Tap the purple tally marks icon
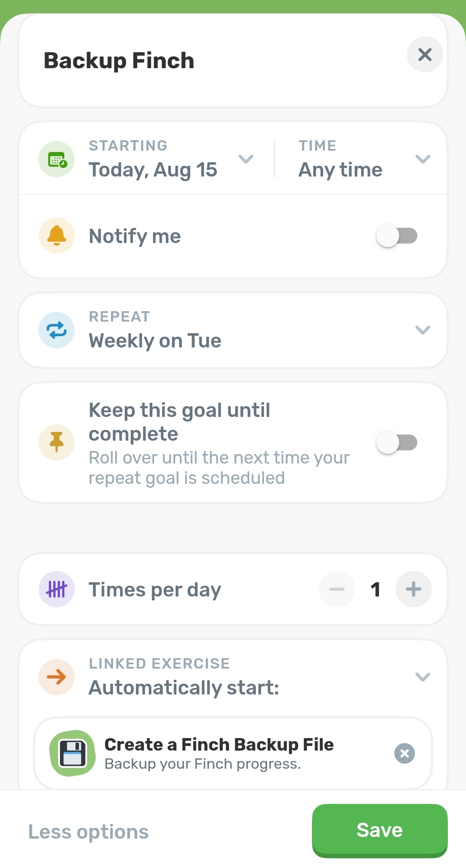466x868 pixels. [x=57, y=589]
